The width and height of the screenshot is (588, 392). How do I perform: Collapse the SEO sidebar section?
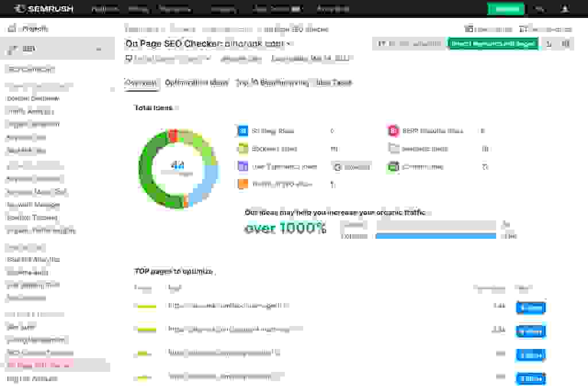(x=99, y=49)
